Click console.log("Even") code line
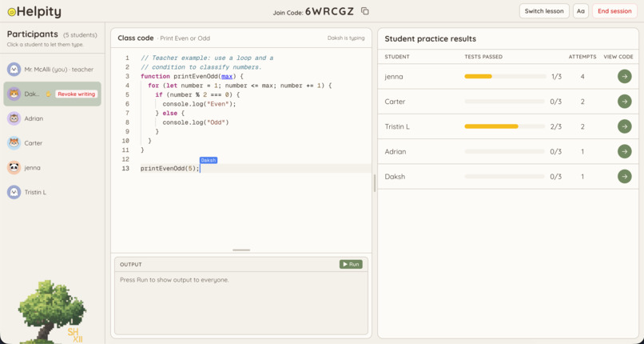 199,104
